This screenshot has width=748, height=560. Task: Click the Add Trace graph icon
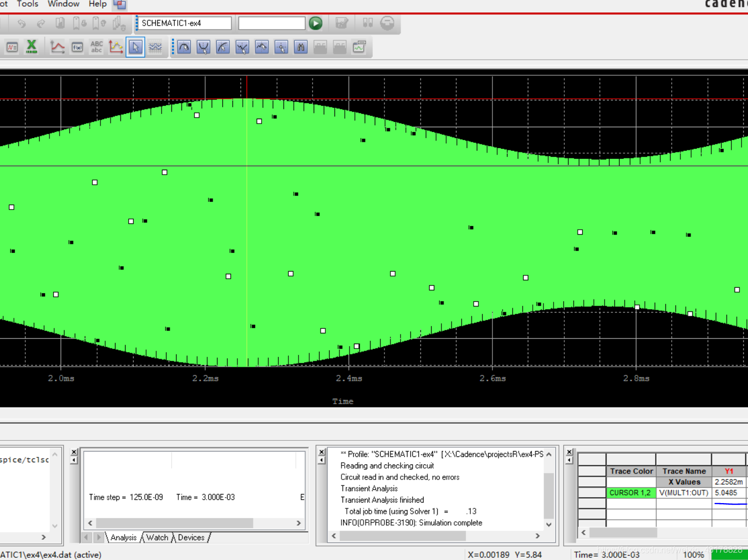click(x=57, y=47)
